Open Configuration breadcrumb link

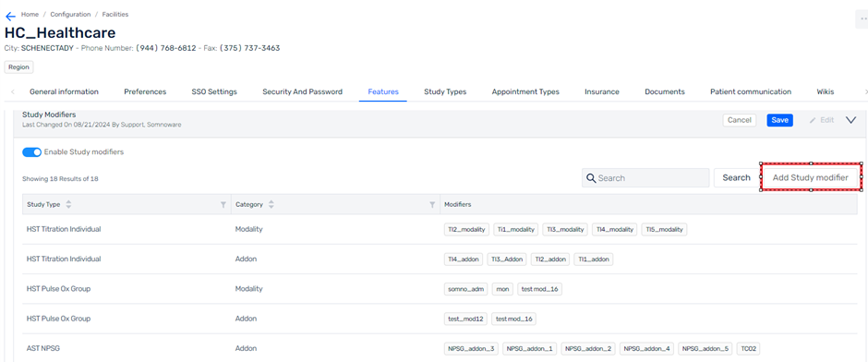point(70,15)
